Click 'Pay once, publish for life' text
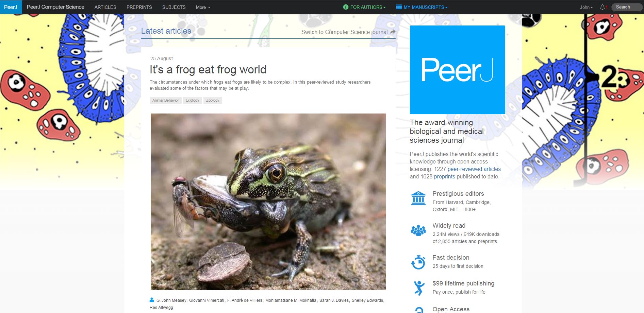Screen dimensions: 644x313 point(459,292)
